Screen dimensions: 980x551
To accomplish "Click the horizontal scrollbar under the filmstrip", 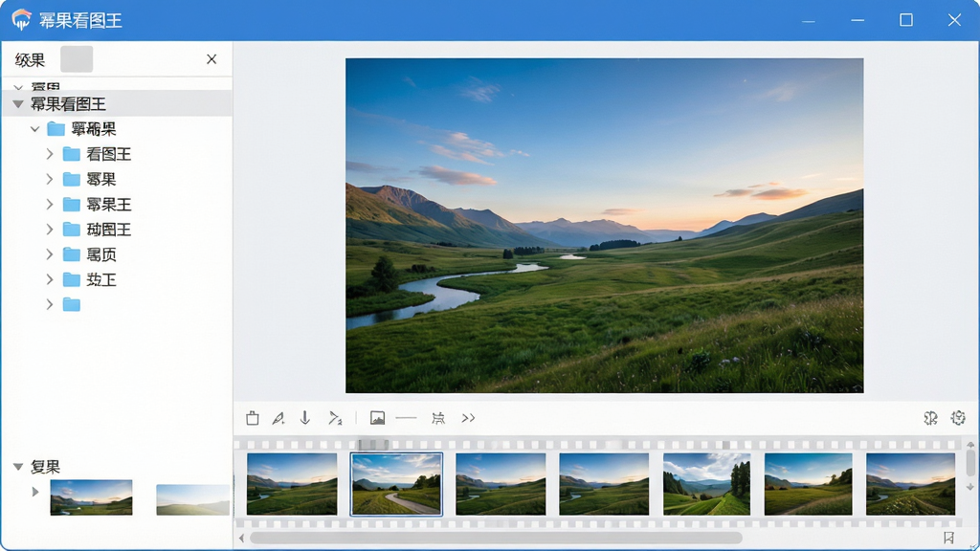I will point(497,538).
